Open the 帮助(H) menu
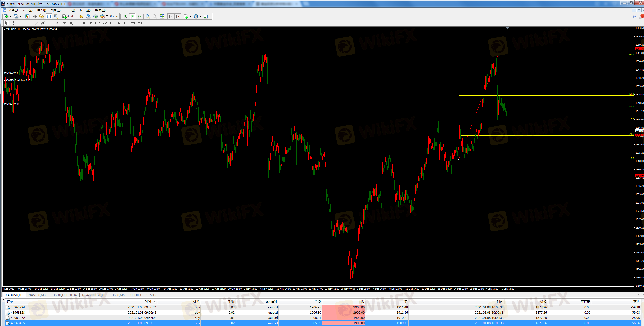Screen dimensions: 644x326 100,10
